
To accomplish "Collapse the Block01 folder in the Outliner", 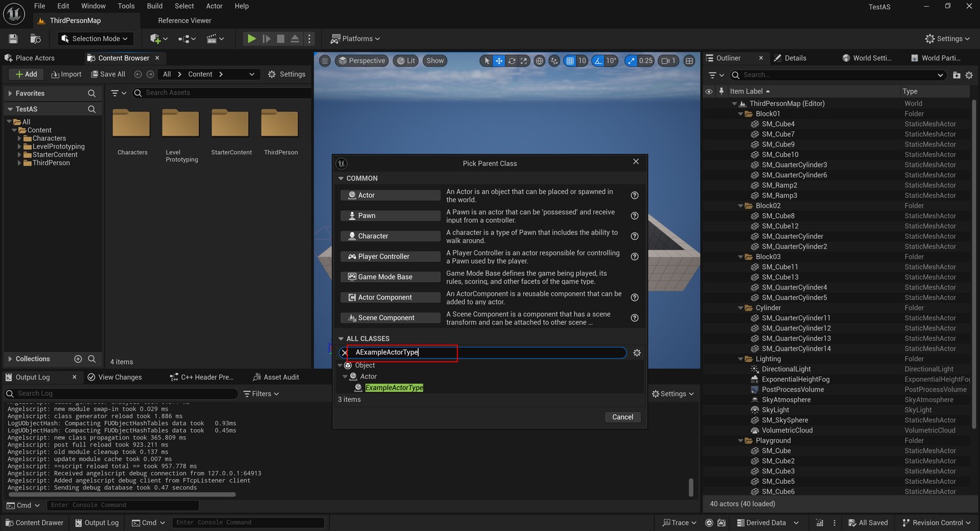I will tap(741, 114).
